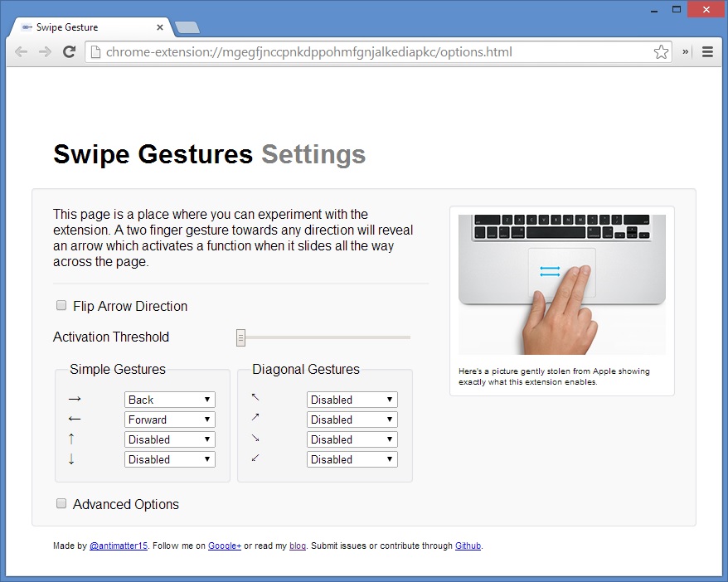Check the Advanced Options box
This screenshot has width=728, height=582.
61,503
